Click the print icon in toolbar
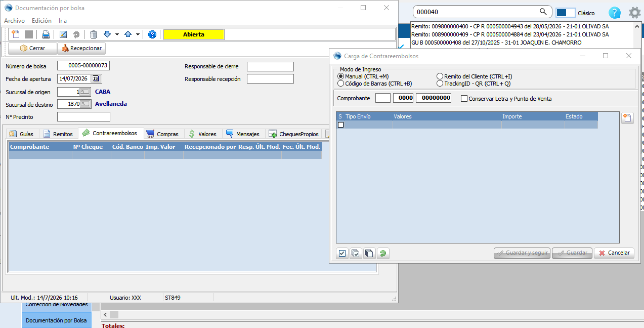 click(46, 34)
